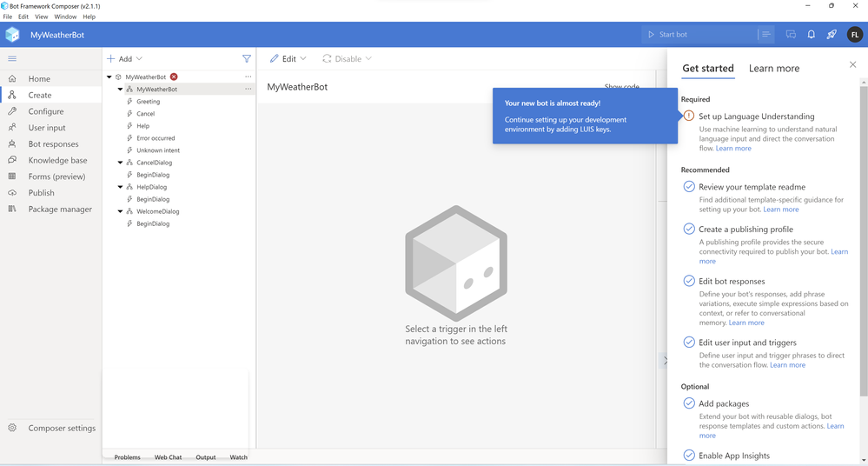This screenshot has width=868, height=466.
Task: Open the more options menu for the root MyWeatherBot
Action: click(248, 77)
